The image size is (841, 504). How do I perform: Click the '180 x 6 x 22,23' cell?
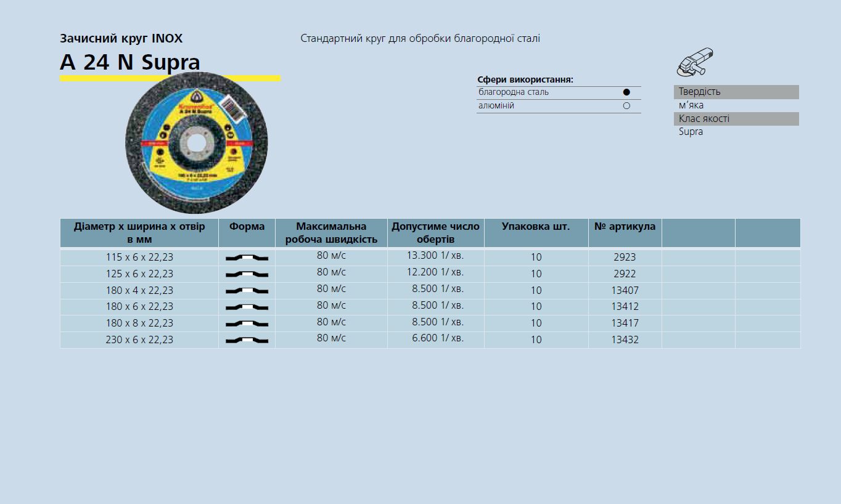coord(139,307)
